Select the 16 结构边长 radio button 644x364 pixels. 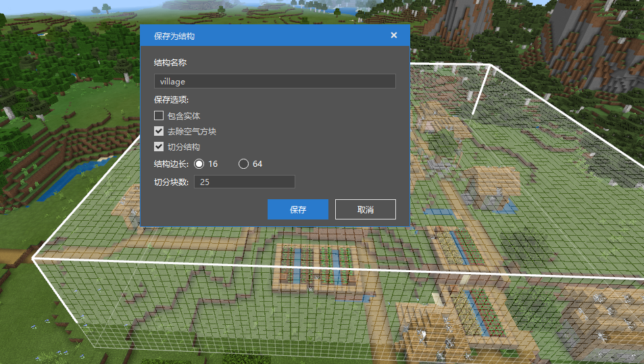click(x=199, y=163)
